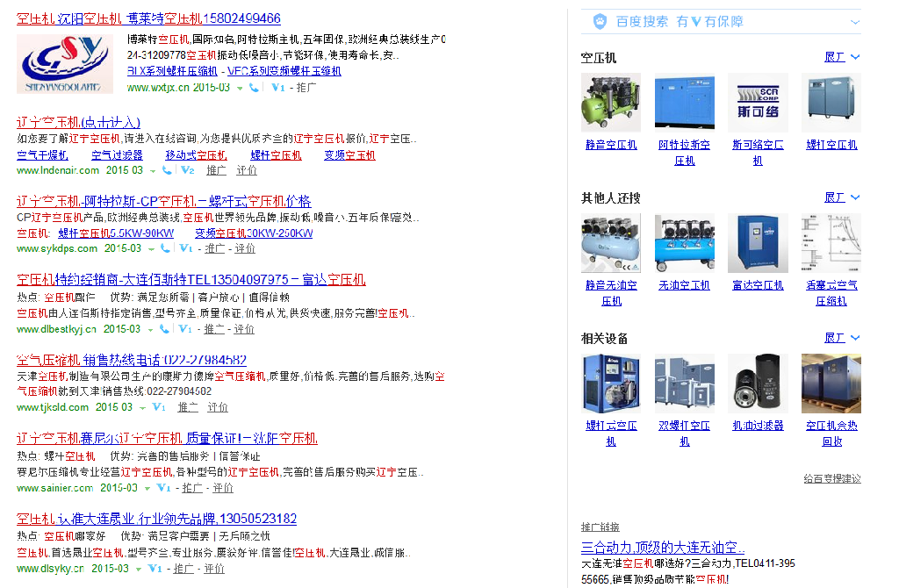Expand the 其他人还搜 section with 展开
Image resolution: width=899 pixels, height=588 pixels.
[x=842, y=197]
